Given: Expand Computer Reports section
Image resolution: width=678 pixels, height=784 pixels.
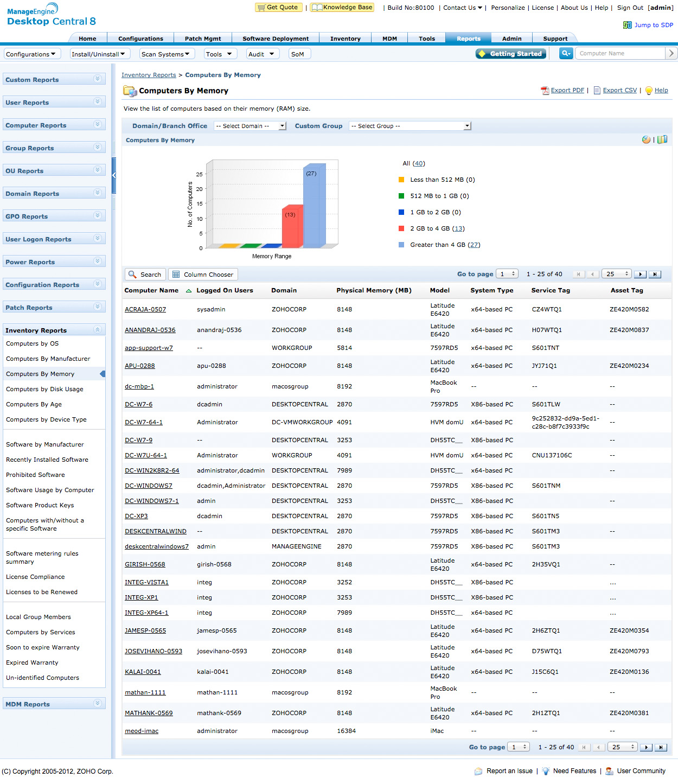Looking at the screenshot, I should pos(98,124).
